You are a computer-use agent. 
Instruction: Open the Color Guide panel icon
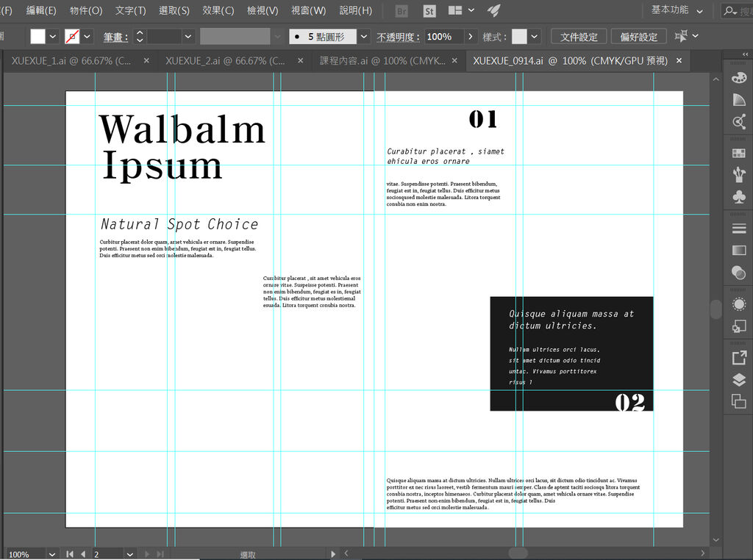[x=739, y=99]
